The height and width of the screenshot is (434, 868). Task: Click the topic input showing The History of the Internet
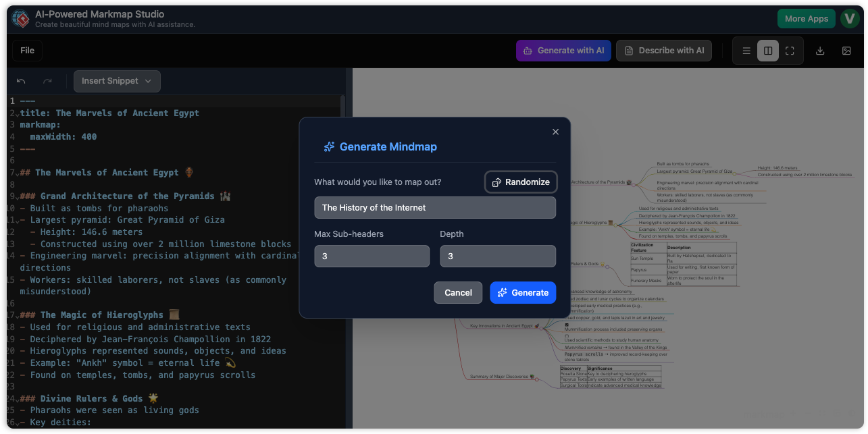[435, 207]
